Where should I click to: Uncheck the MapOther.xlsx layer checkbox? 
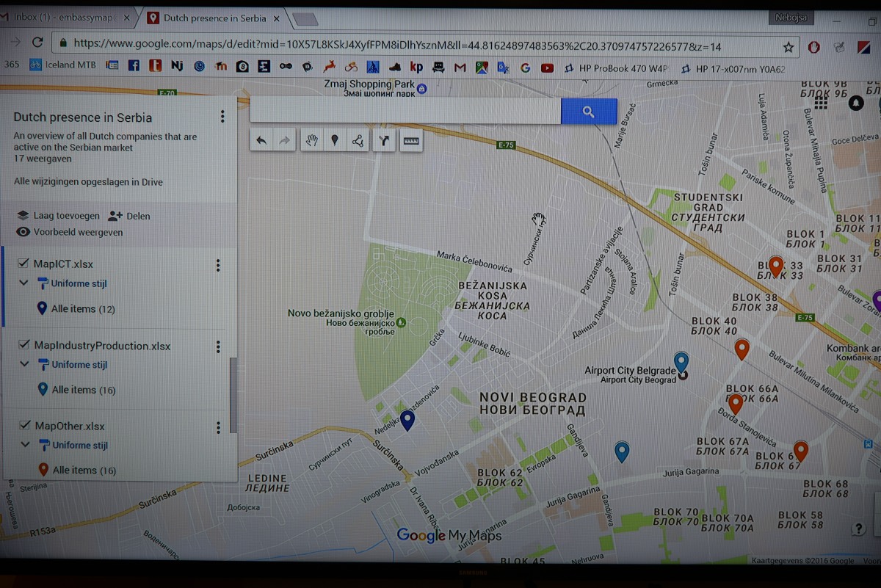[x=23, y=426]
